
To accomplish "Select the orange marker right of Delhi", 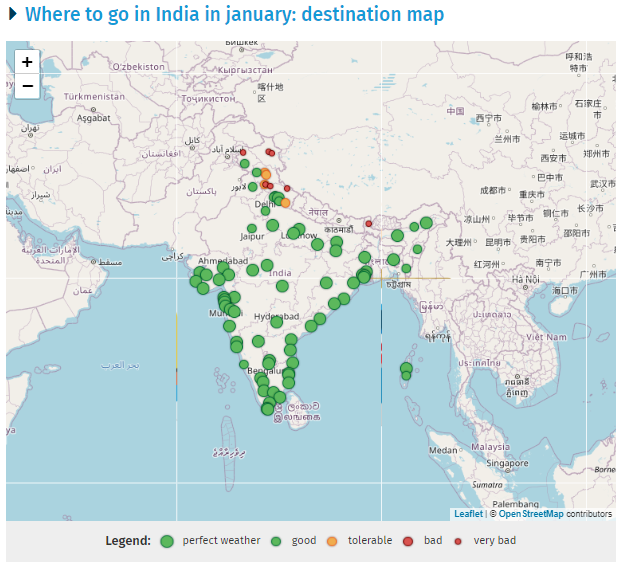I will pos(285,203).
